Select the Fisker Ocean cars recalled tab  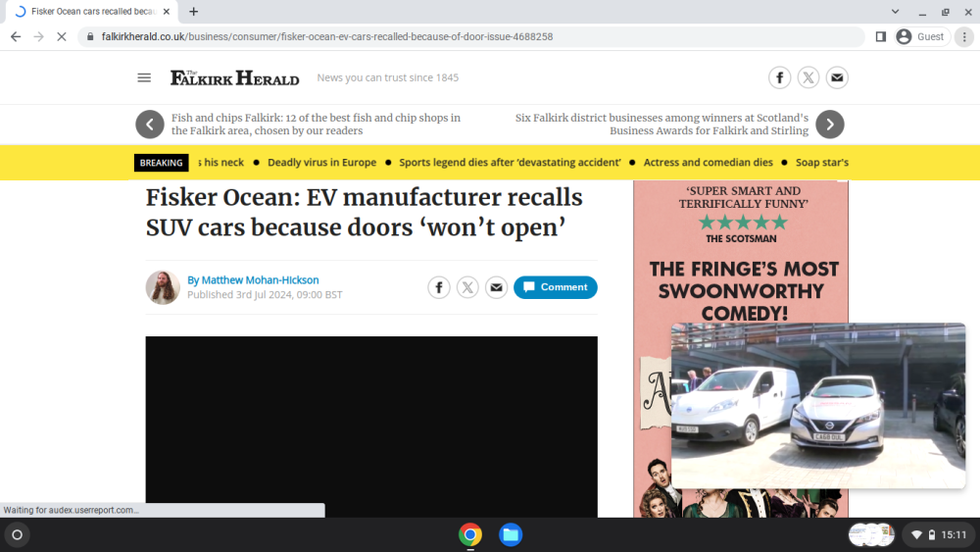tap(92, 11)
